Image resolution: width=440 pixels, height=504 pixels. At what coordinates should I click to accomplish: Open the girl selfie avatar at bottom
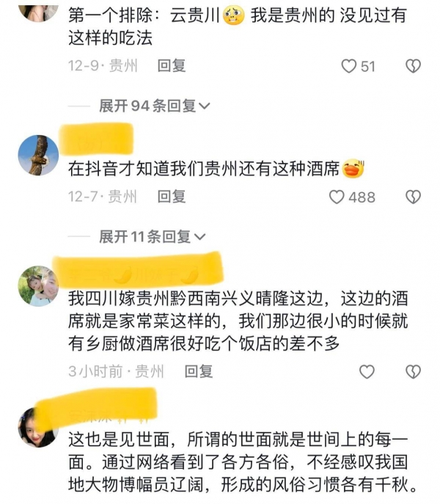tap(38, 428)
